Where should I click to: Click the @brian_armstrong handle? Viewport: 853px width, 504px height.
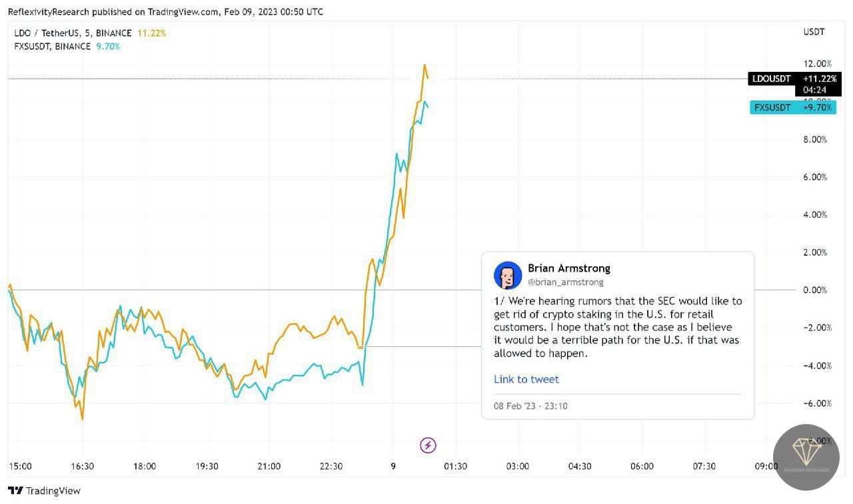tap(565, 282)
